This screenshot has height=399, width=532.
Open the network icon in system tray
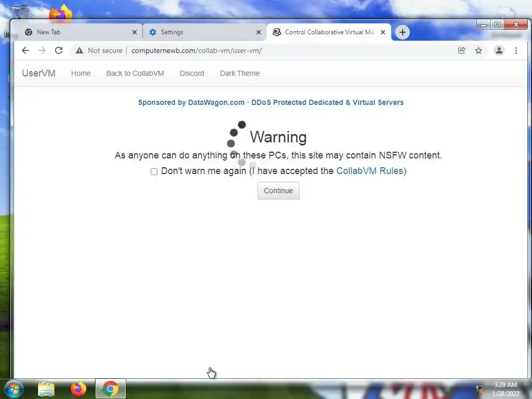pyautogui.click(x=480, y=389)
